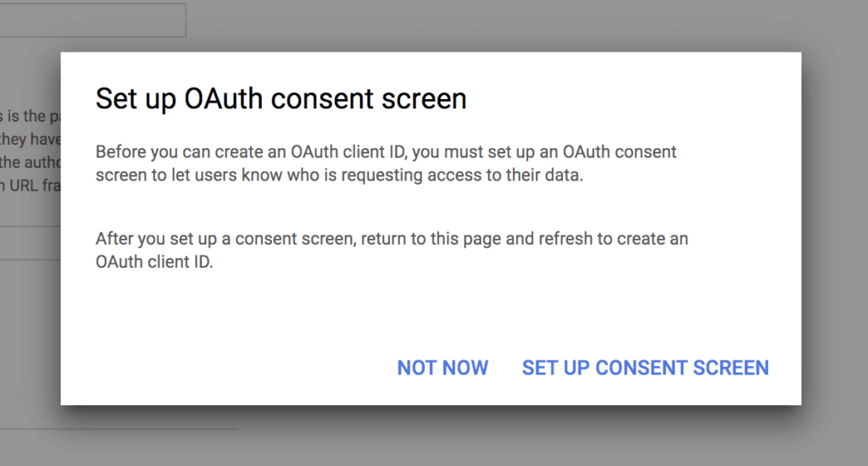
Task: Click the line 'screen to let users know'
Action: point(339,177)
